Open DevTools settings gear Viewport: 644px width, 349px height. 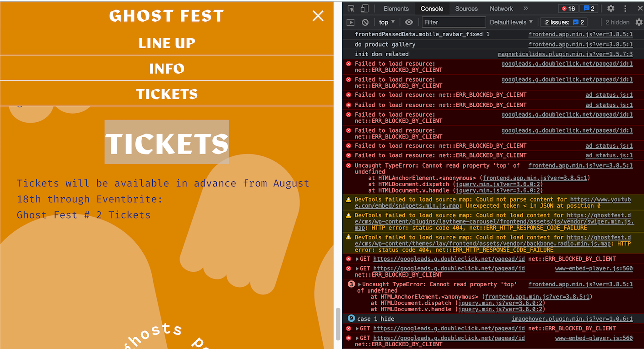point(611,8)
